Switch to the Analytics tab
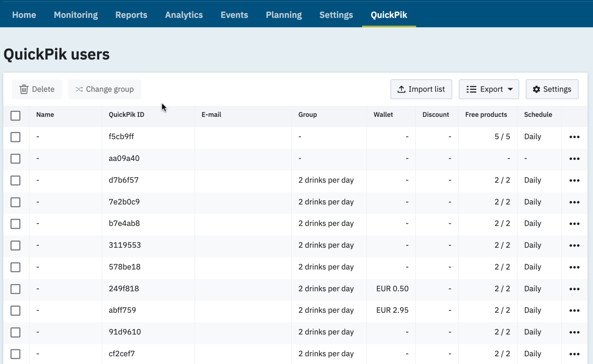Screen dimensions: 593x364 point(184,15)
